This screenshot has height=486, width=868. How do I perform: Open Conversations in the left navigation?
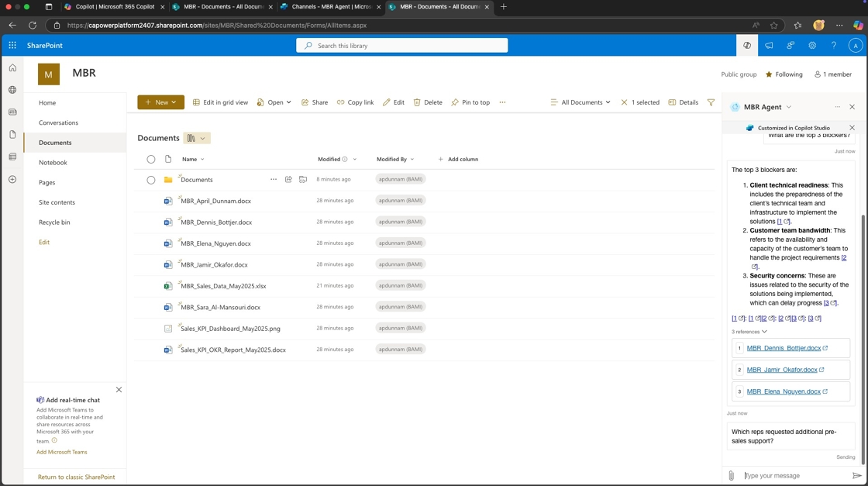coord(58,122)
